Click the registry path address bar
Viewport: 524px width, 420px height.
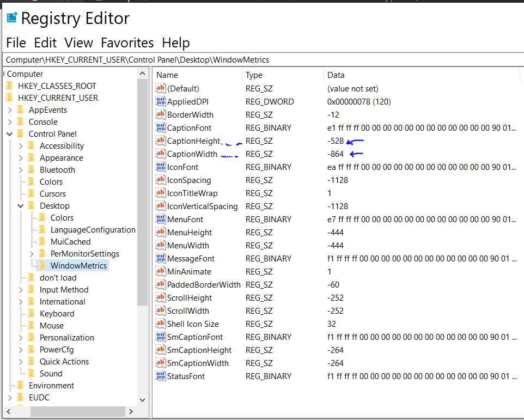263,60
